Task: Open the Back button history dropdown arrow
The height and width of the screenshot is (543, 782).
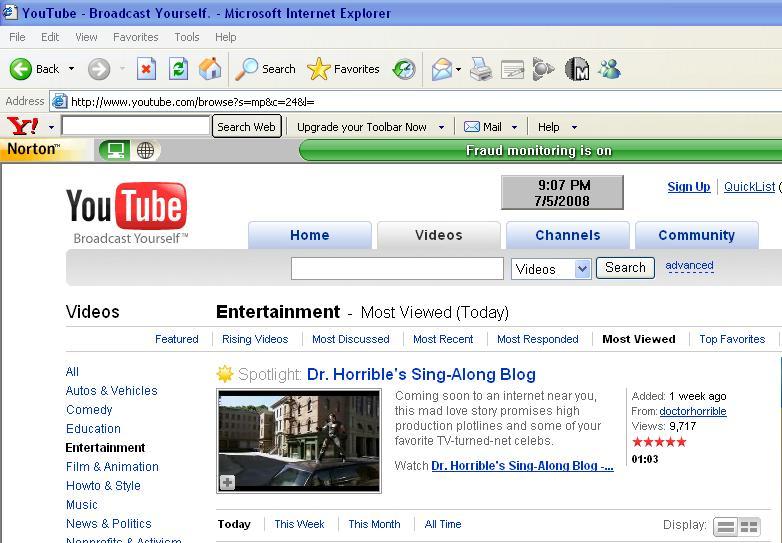Action: point(71,69)
